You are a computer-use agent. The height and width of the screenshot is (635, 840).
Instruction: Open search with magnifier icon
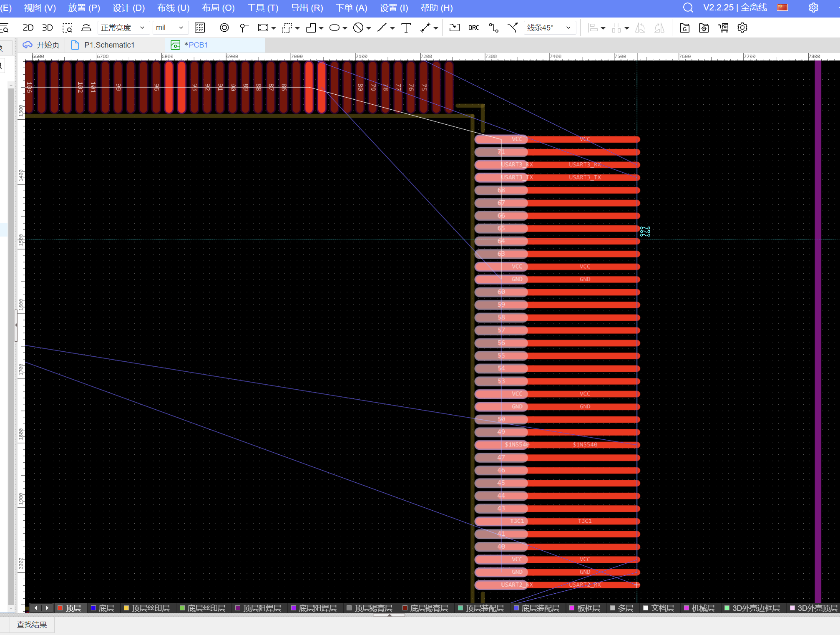688,8
